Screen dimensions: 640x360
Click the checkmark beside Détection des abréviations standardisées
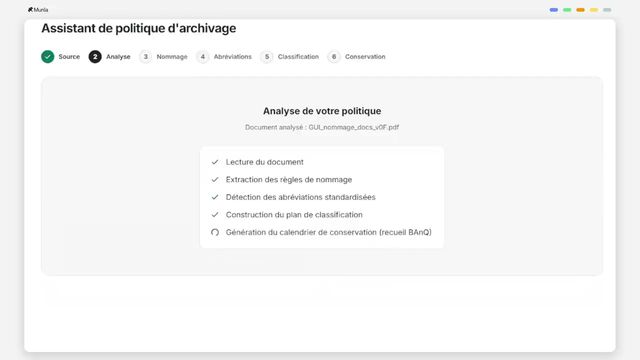215,197
